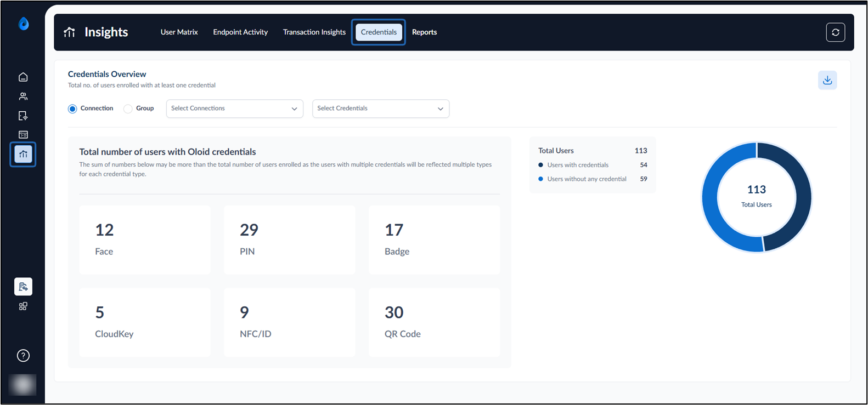Open the Users sidebar icon

[x=23, y=96]
